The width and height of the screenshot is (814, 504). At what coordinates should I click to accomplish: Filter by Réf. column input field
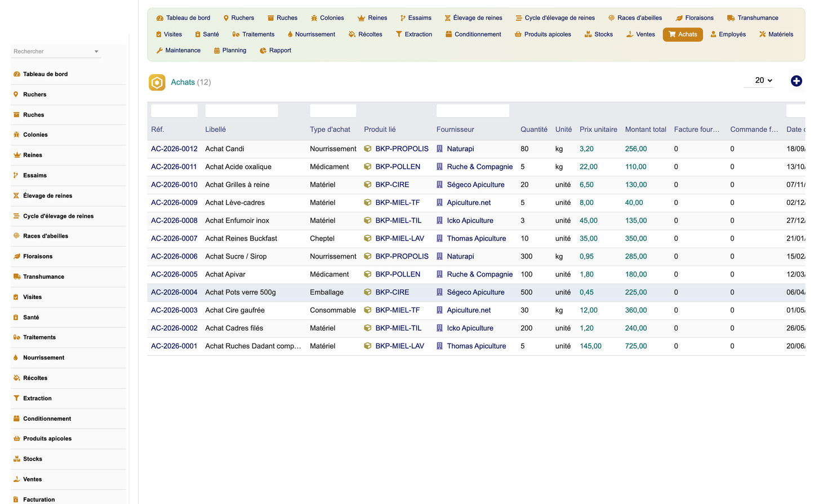[174, 111]
